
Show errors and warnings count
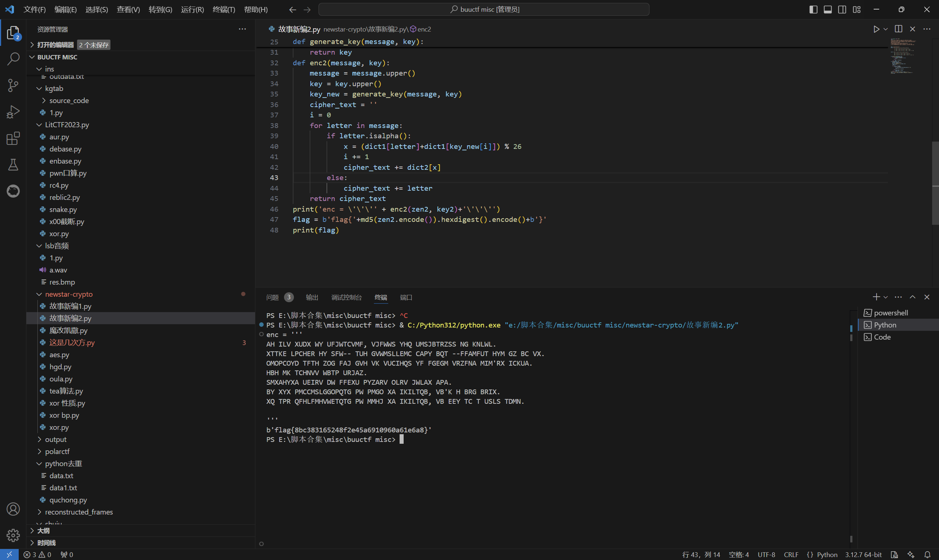point(37,554)
